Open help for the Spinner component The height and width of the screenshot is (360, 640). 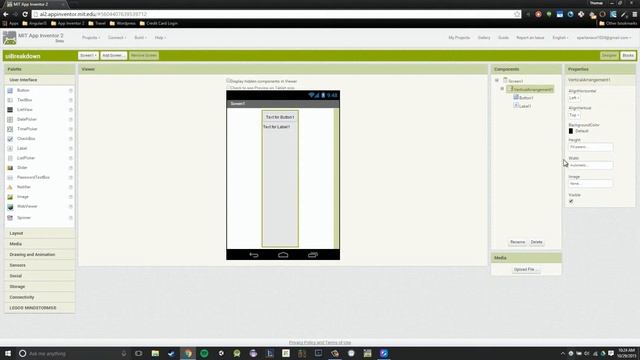point(71,218)
